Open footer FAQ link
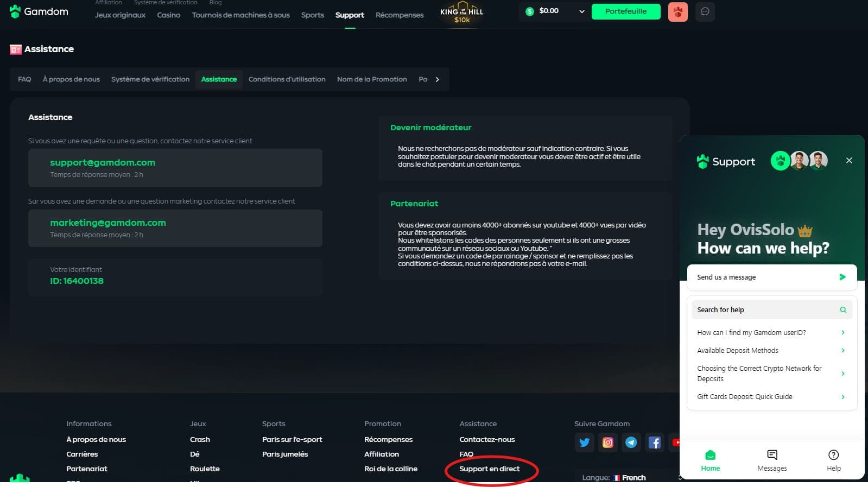Screen dimensions: 868x487 (466, 454)
